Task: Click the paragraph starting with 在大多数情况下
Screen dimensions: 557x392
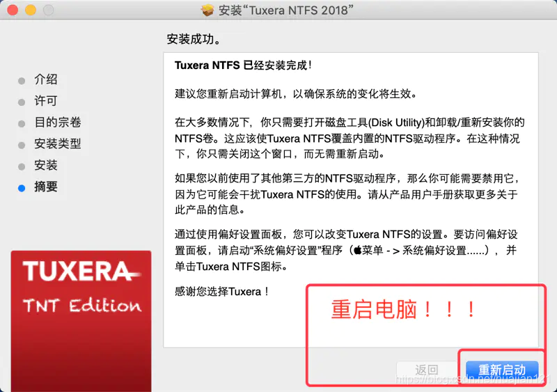Action: (x=350, y=139)
